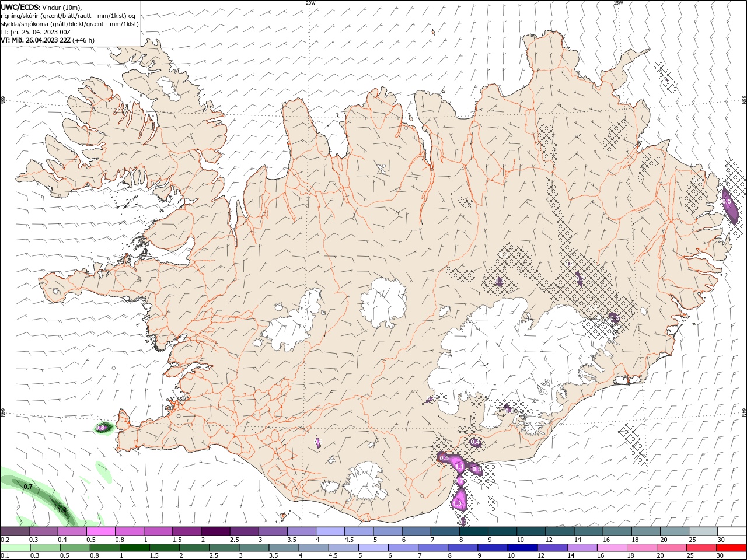Click the green 0.4 rain blob off Reykjanes
The height and width of the screenshot is (560, 747).
tap(103, 428)
